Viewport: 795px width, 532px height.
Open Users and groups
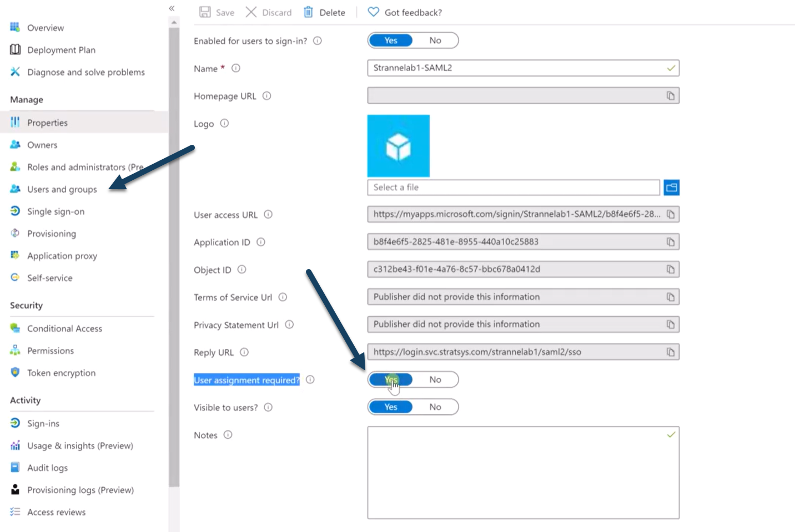point(62,189)
